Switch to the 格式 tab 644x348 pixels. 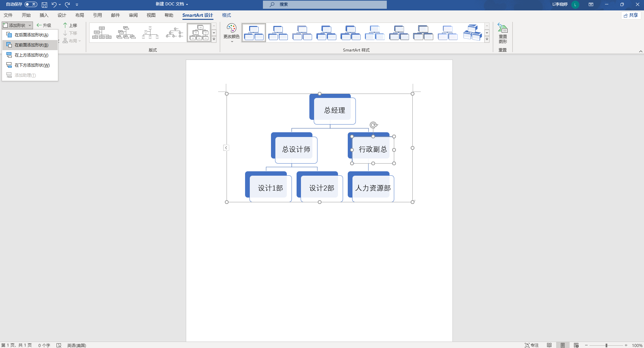click(x=227, y=15)
